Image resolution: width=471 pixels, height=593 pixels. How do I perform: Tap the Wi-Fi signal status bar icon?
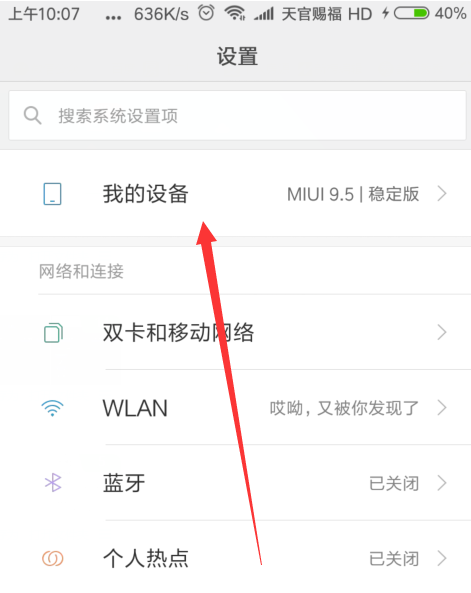(x=235, y=14)
